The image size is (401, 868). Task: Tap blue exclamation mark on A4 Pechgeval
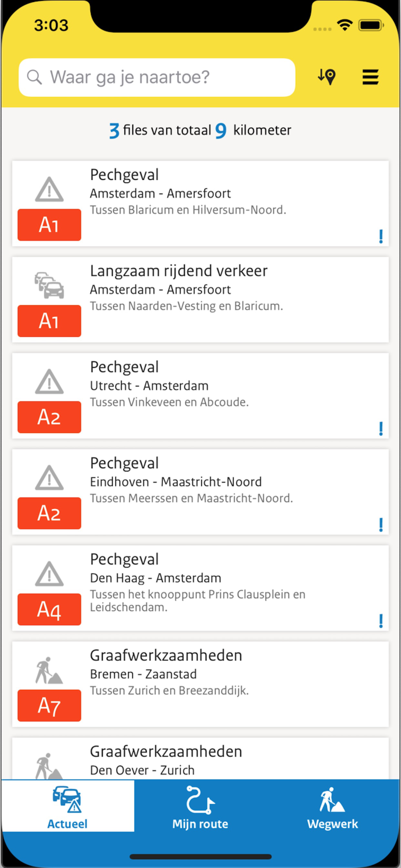381,621
